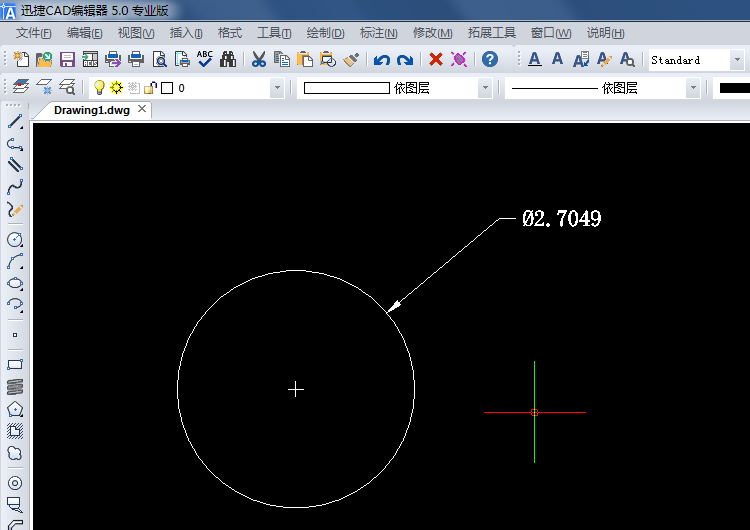Click the Save icon in the toolbar

click(68, 60)
